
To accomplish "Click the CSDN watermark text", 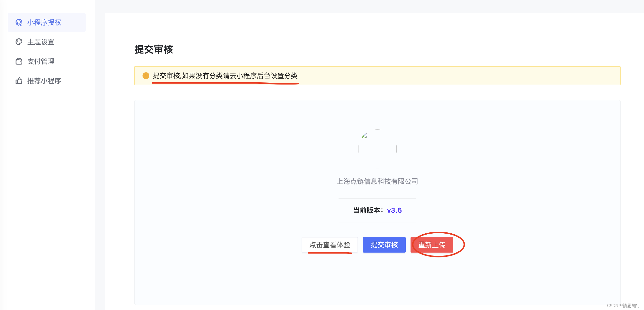I will pyautogui.click(x=623, y=305).
